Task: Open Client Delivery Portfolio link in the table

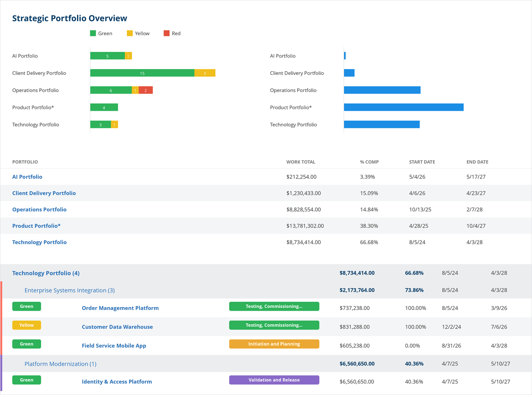Action: click(x=44, y=193)
